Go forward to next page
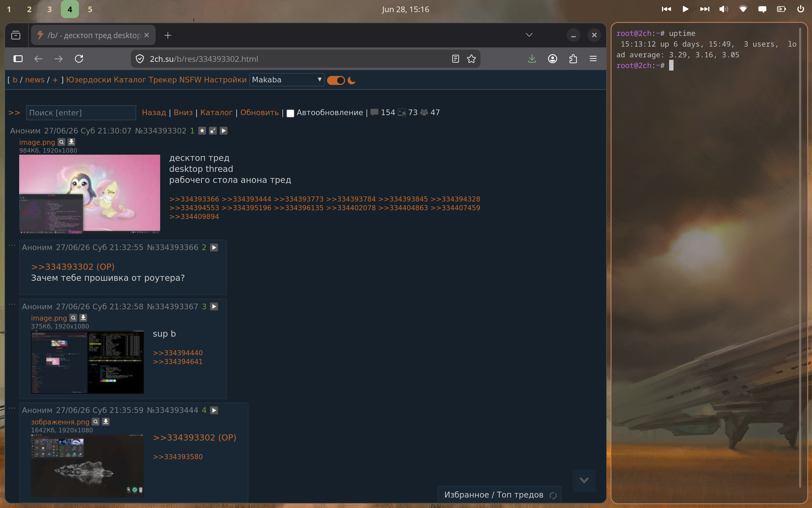This screenshot has width=812, height=508. [58, 59]
